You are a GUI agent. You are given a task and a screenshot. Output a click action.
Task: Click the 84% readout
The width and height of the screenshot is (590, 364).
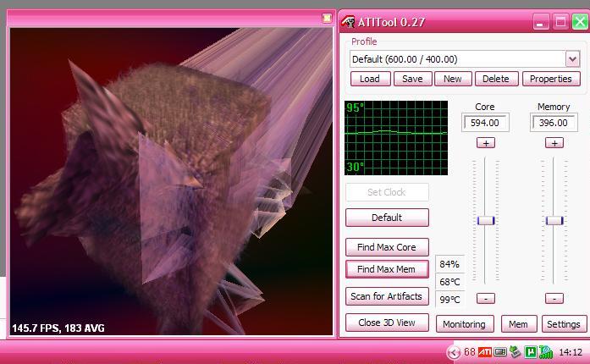point(449,264)
